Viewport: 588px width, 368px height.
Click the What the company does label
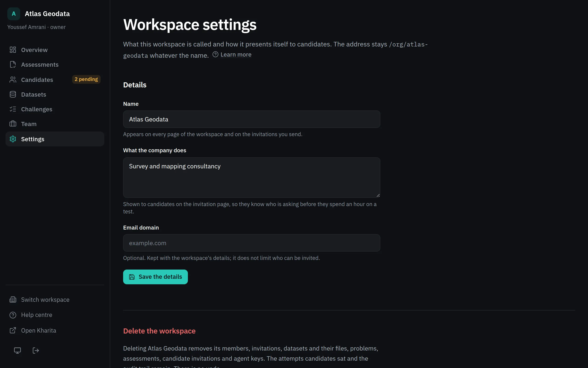(x=155, y=150)
